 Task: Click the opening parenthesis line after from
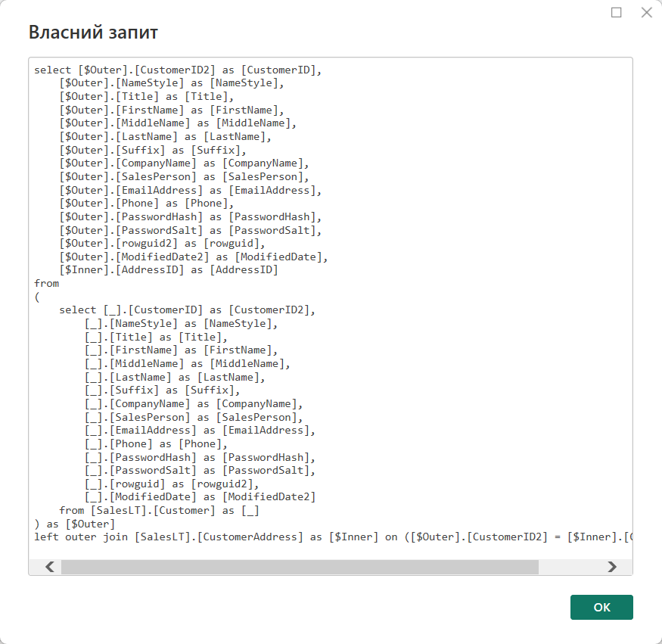pos(36,297)
